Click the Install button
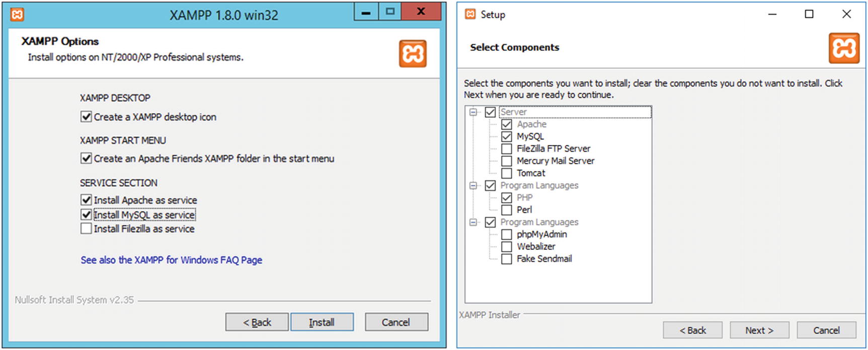The width and height of the screenshot is (868, 350). 322,322
